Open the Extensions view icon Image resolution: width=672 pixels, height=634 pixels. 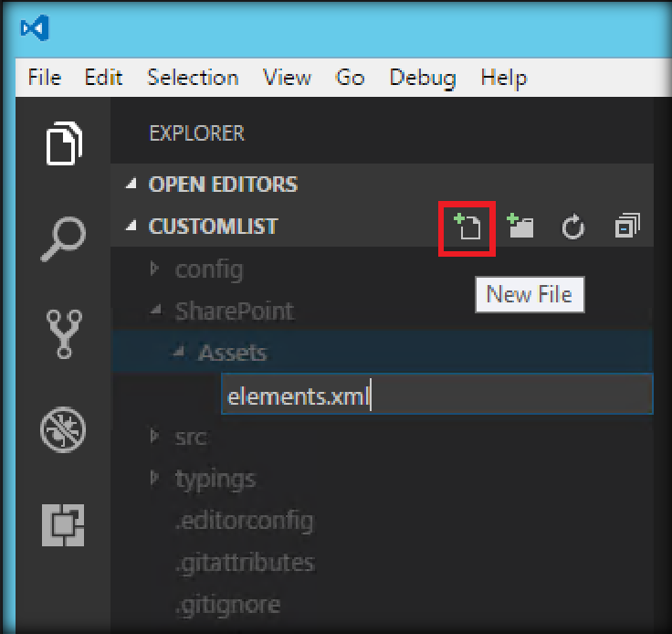tap(63, 525)
